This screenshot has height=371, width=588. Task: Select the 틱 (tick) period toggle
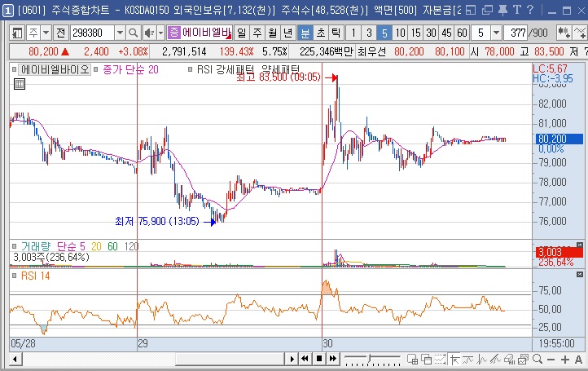(x=336, y=33)
